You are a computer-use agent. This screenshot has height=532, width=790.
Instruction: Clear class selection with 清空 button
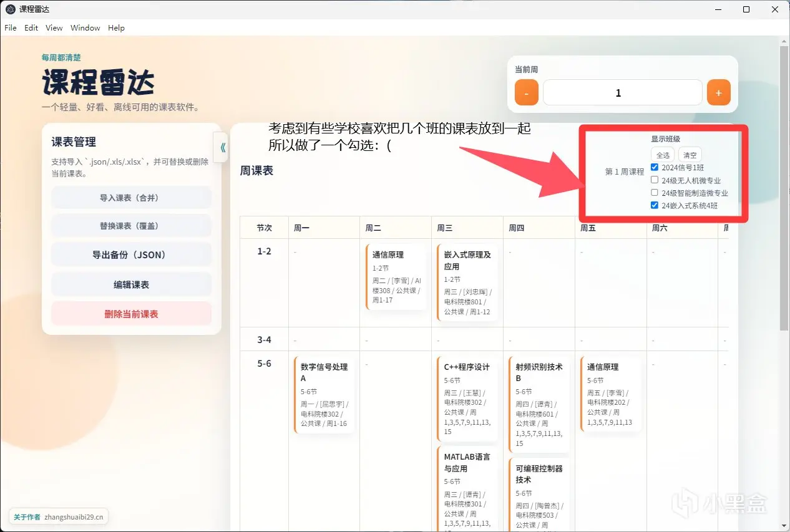[x=690, y=155]
